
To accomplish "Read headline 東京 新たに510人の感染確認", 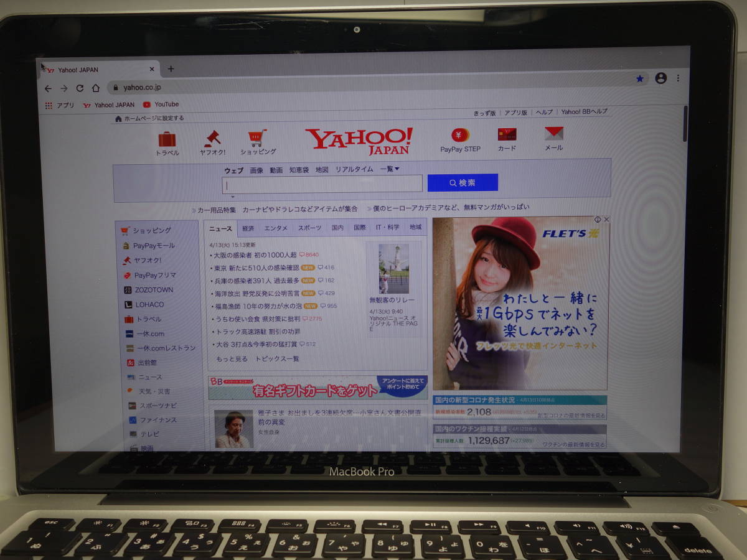I will (x=256, y=268).
